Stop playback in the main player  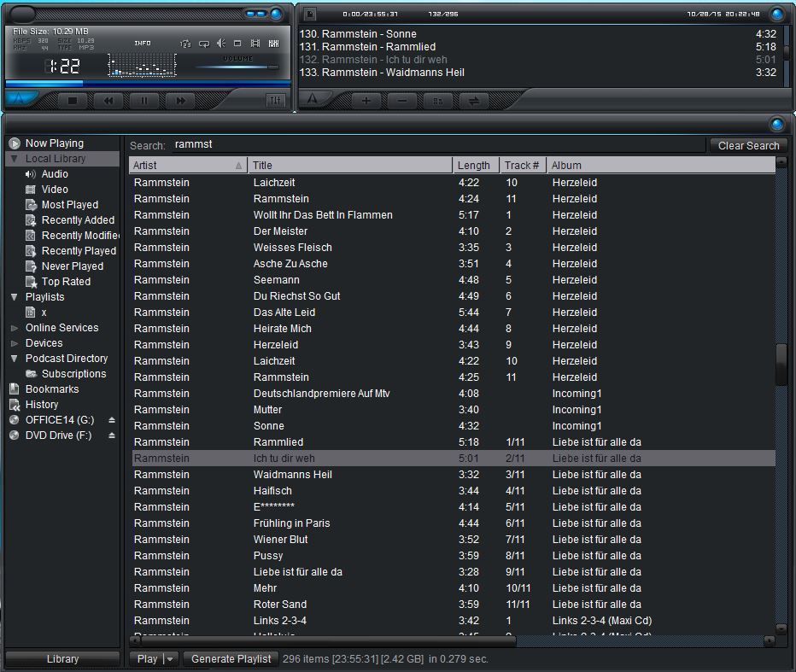point(73,101)
